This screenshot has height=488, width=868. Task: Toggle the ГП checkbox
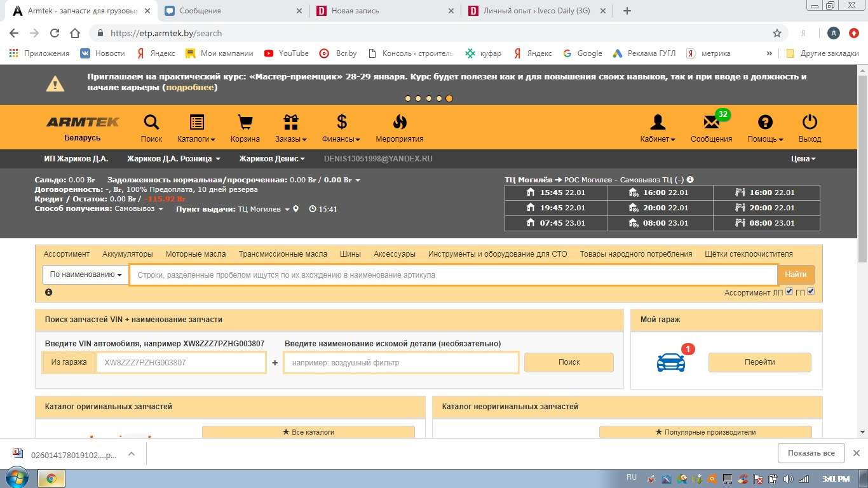[x=811, y=291]
